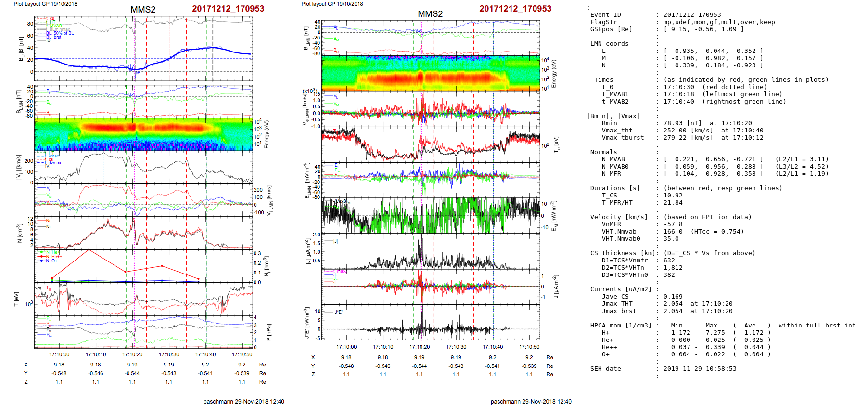Select the T_MFR/HT duration value 21.84
868x405 pixels.
673,203
